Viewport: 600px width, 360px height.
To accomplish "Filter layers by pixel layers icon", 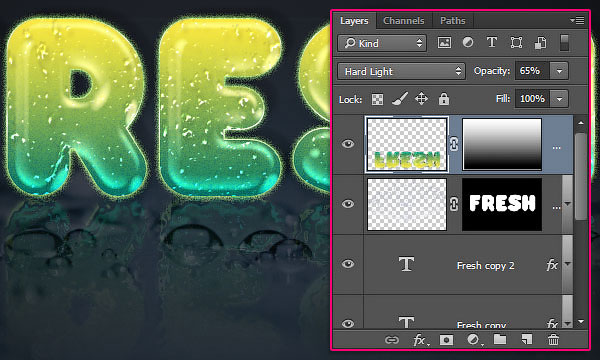I will [444, 42].
